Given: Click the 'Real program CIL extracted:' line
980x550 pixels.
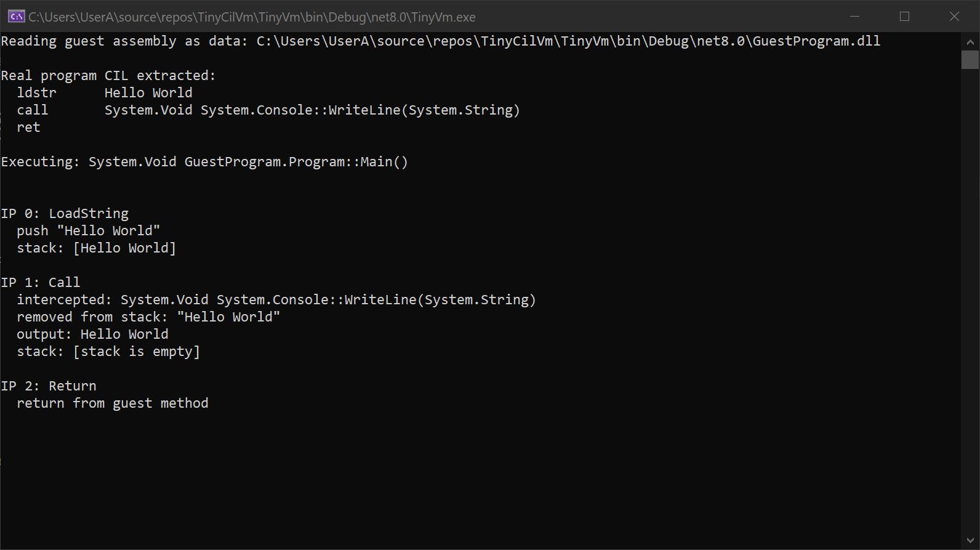Looking at the screenshot, I should coord(108,76).
